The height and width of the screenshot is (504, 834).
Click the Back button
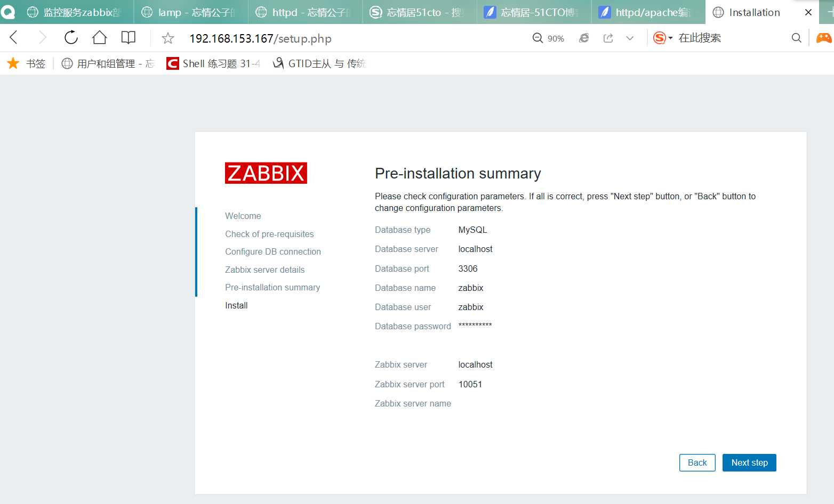[x=697, y=462]
